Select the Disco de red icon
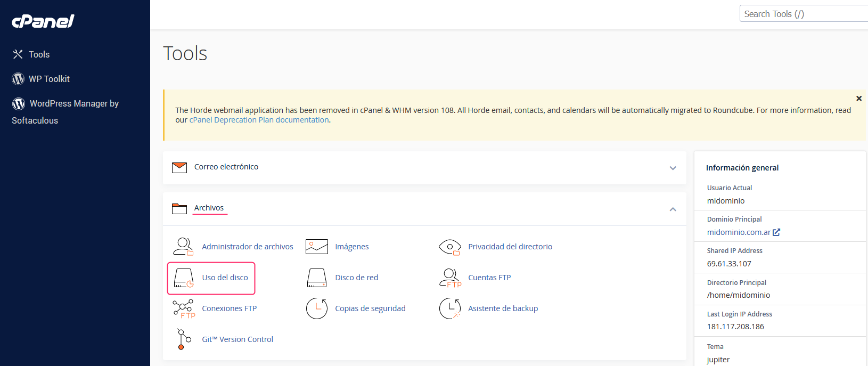868x366 pixels. coord(316,278)
